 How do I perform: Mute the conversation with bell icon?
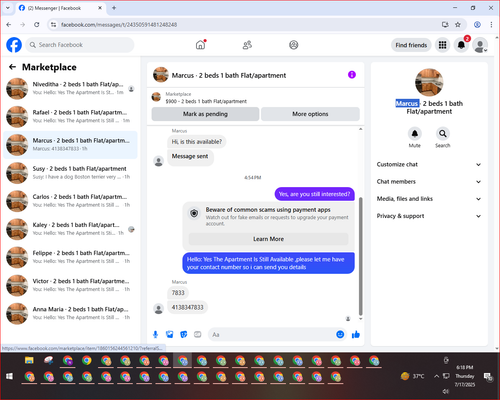[x=415, y=134]
